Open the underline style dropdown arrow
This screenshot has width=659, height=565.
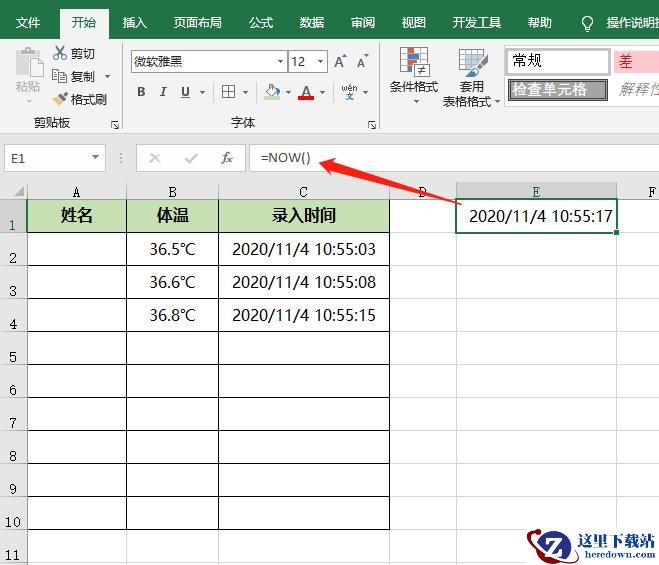(x=202, y=92)
